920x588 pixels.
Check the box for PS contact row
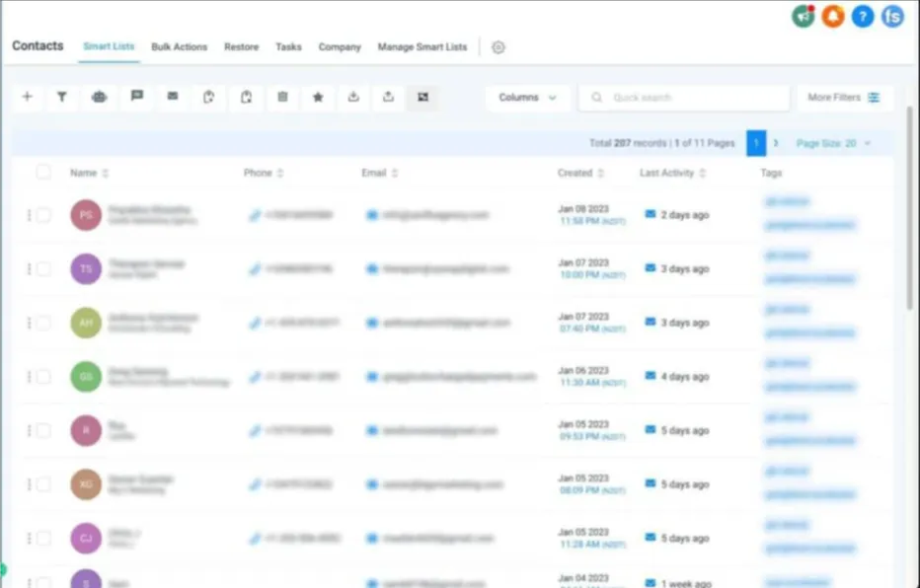click(43, 215)
